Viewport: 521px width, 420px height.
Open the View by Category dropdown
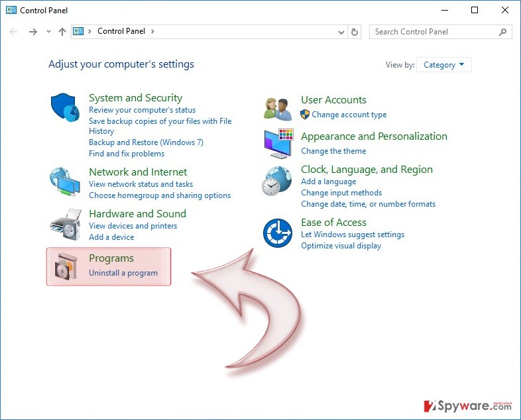point(443,65)
